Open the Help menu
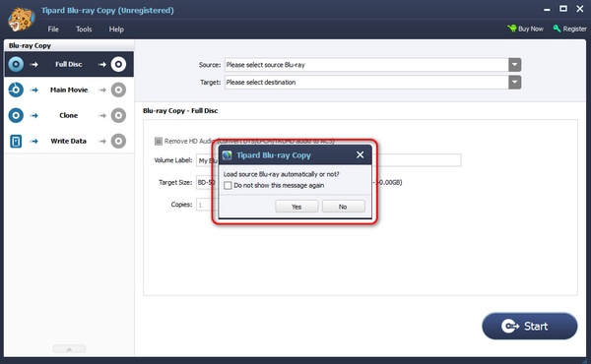The height and width of the screenshot is (364, 591). pos(116,29)
